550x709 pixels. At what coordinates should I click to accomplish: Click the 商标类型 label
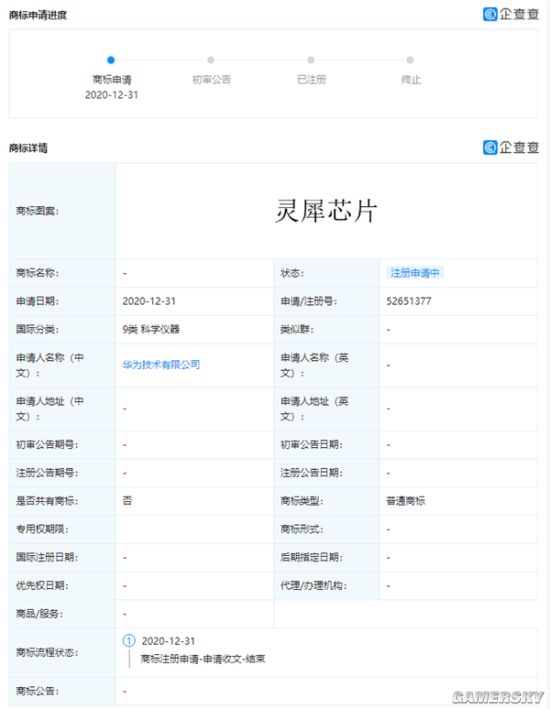(x=302, y=501)
